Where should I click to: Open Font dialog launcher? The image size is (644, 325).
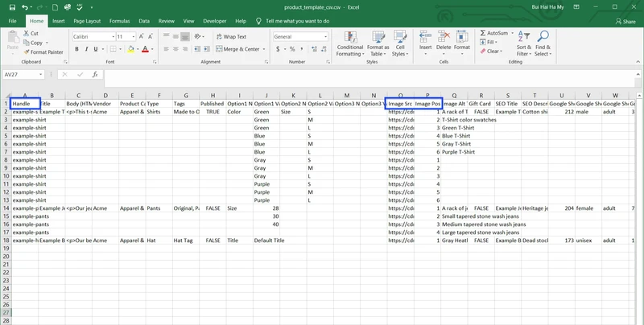click(155, 62)
